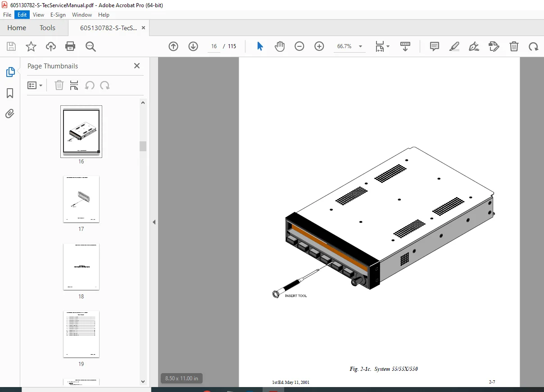Close the document tab
This screenshot has height=392, width=544.
click(143, 28)
